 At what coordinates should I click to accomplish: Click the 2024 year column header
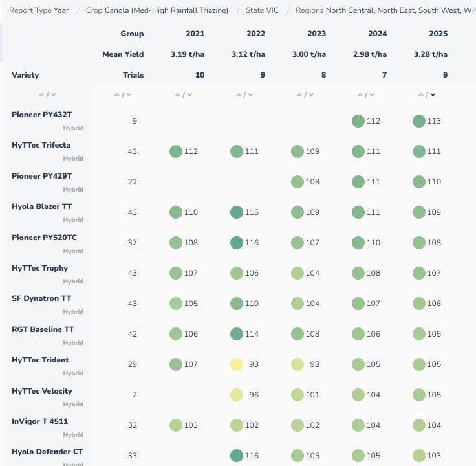click(377, 34)
